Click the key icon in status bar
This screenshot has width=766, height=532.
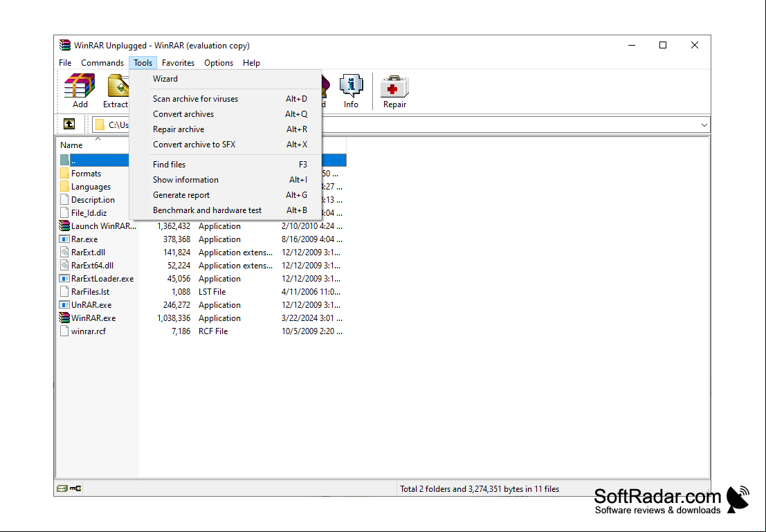[x=75, y=488]
